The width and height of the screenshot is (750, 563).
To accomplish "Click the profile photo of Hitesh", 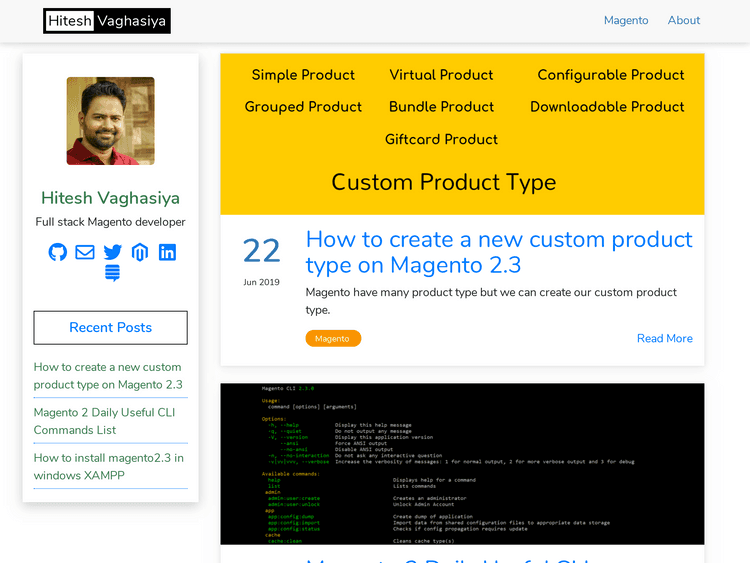I will (110, 121).
